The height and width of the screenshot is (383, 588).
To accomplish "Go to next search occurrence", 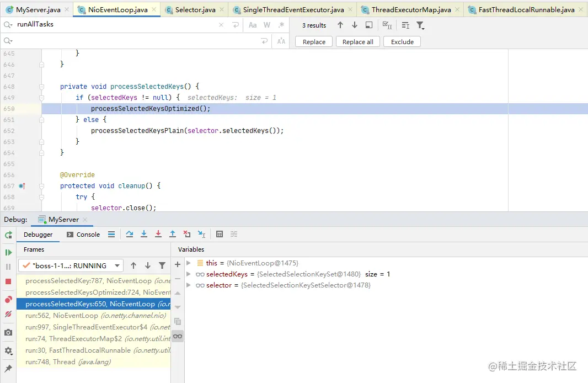I will tap(354, 25).
